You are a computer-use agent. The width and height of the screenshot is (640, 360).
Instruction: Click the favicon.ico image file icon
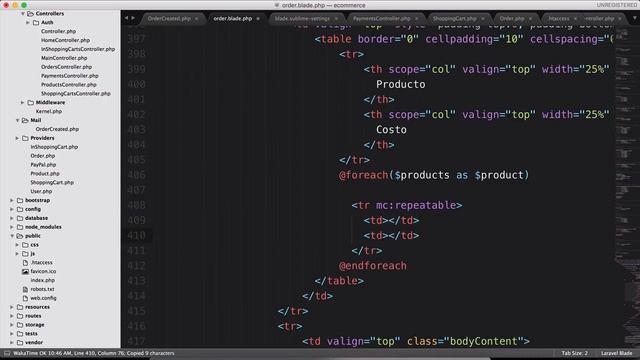click(25, 271)
